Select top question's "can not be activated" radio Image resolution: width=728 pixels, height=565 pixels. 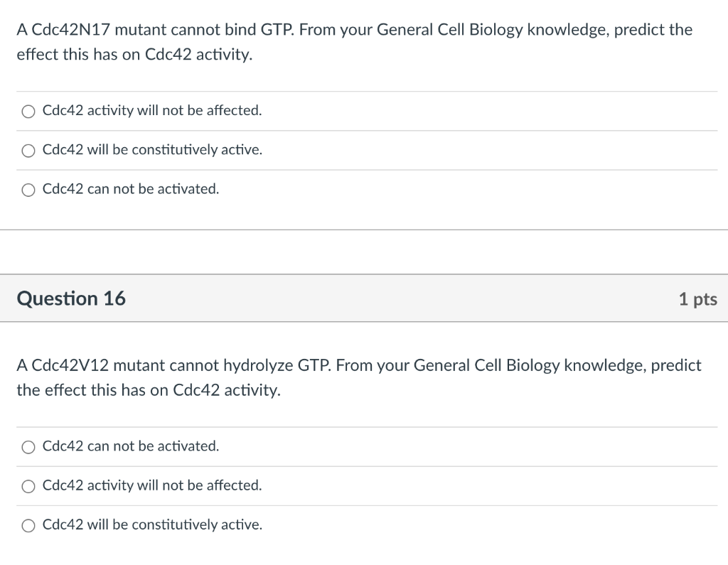coord(28,190)
